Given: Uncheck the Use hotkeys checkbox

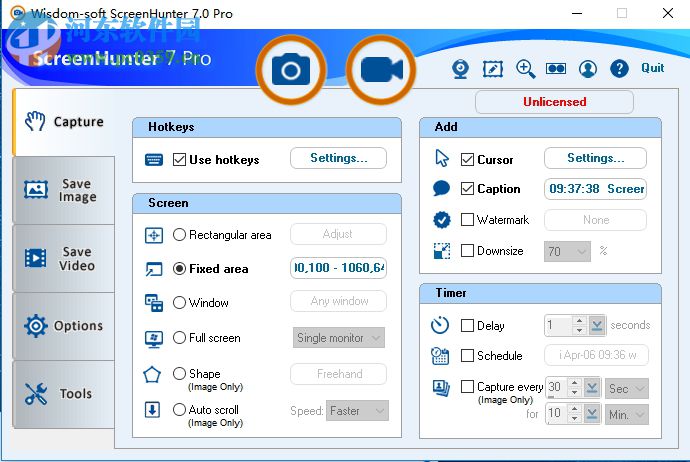Looking at the screenshot, I should tap(179, 159).
